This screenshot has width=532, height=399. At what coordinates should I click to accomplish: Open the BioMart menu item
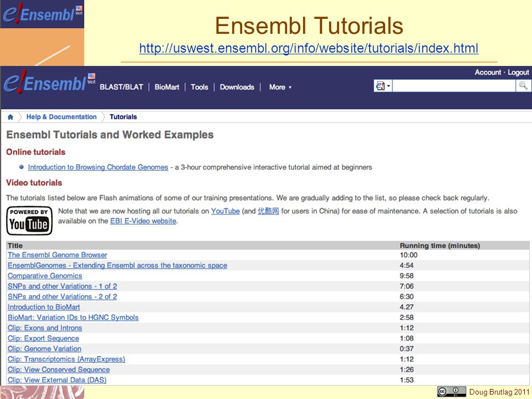(167, 87)
